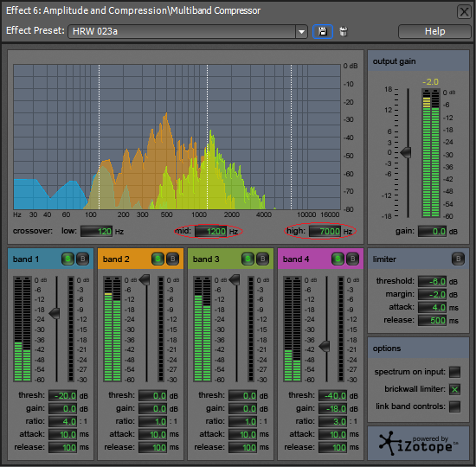This screenshot has height=467, width=476.
Task: Bypass band 2
Action: (x=172, y=259)
